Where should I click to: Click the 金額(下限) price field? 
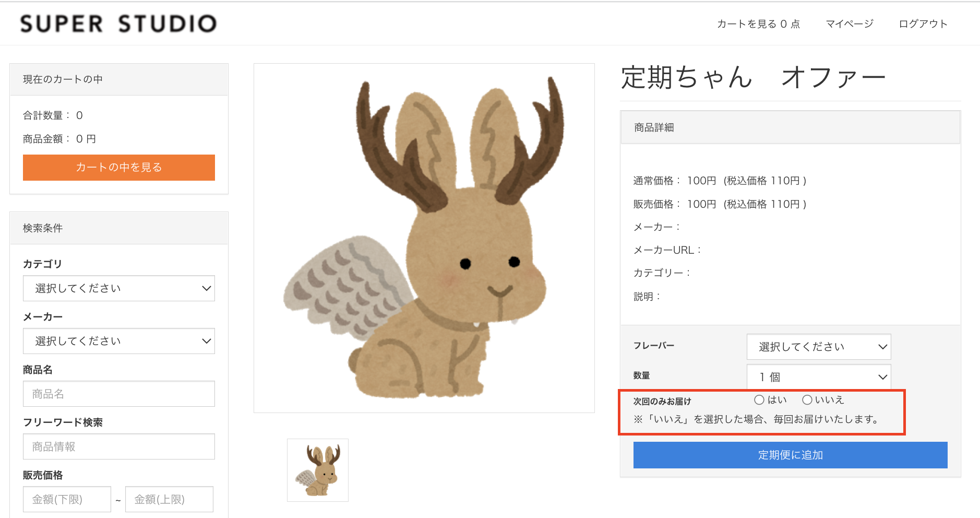[x=67, y=499]
